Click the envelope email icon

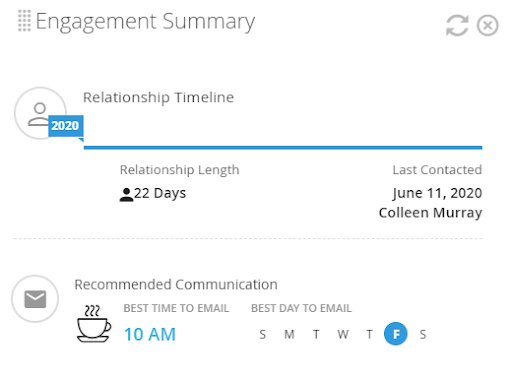tap(35, 299)
